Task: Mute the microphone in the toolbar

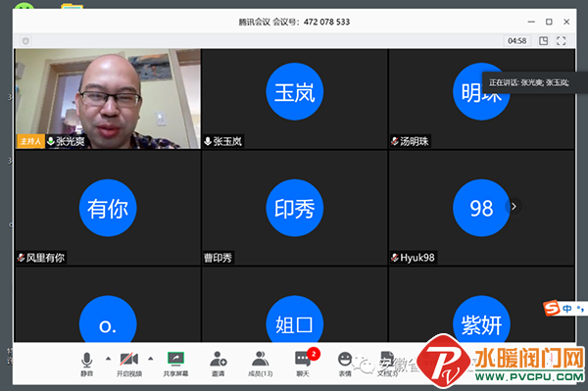Action: pyautogui.click(x=86, y=364)
